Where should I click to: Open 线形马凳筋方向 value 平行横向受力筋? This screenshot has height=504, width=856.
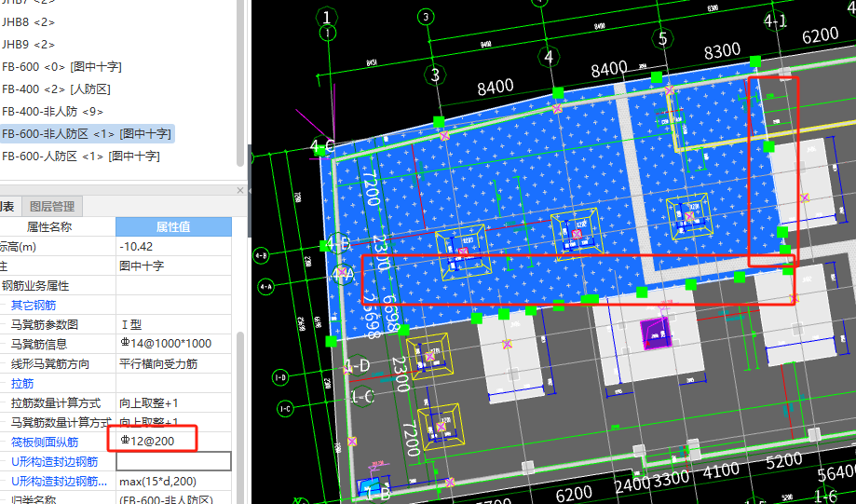173,363
